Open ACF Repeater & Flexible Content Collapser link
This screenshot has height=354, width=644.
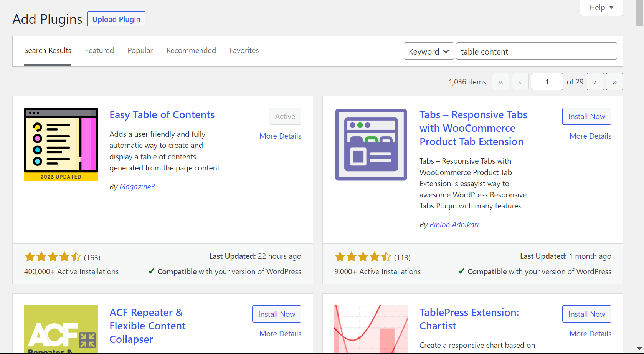point(147,326)
